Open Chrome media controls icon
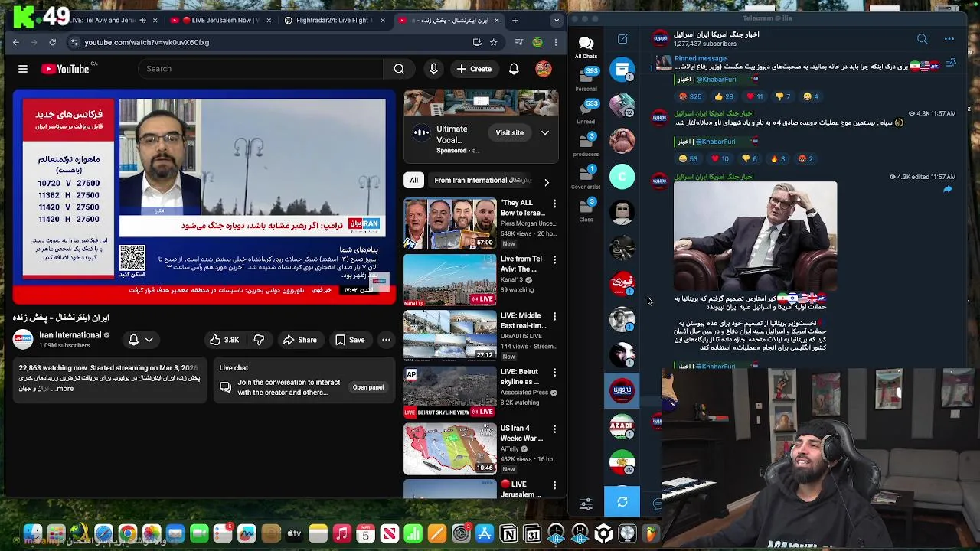 [519, 42]
